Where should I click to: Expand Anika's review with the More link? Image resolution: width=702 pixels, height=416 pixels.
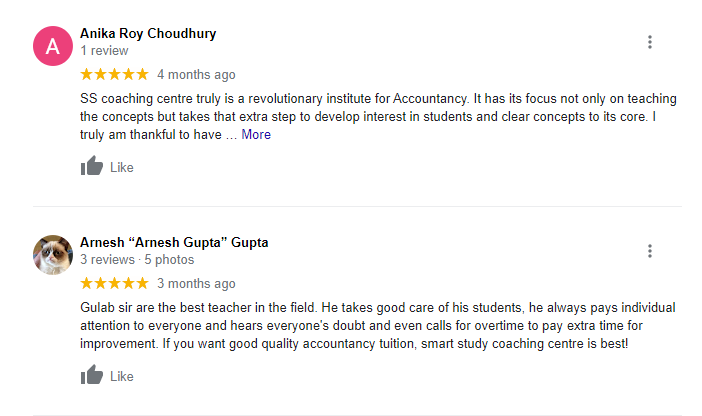(256, 134)
